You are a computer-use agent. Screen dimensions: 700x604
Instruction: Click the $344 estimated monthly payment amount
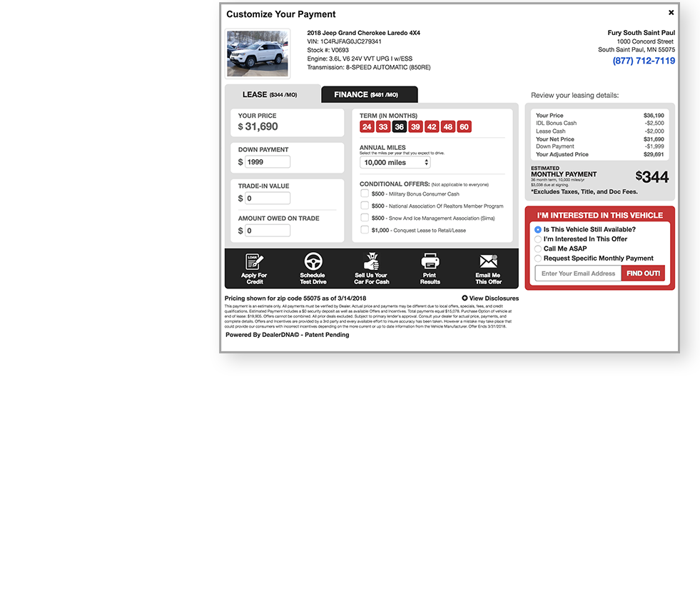point(651,177)
